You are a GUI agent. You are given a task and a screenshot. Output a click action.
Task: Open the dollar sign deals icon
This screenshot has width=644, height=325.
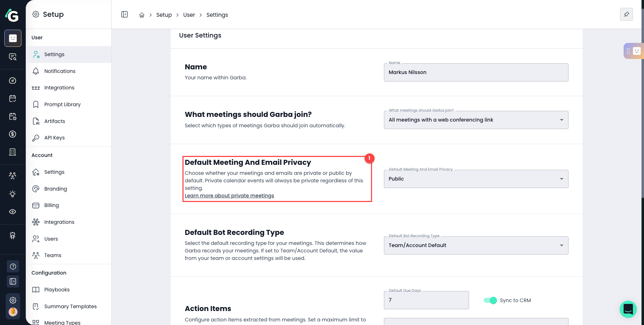point(13,134)
